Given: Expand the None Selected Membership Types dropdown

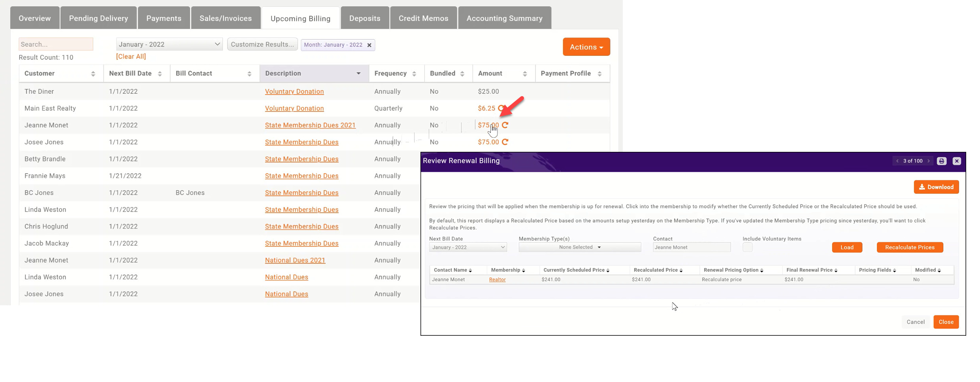Looking at the screenshot, I should pyautogui.click(x=579, y=247).
